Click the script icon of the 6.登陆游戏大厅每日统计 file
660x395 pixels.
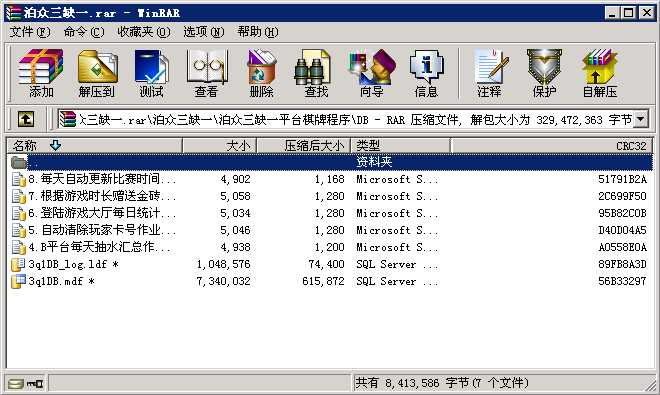19,213
